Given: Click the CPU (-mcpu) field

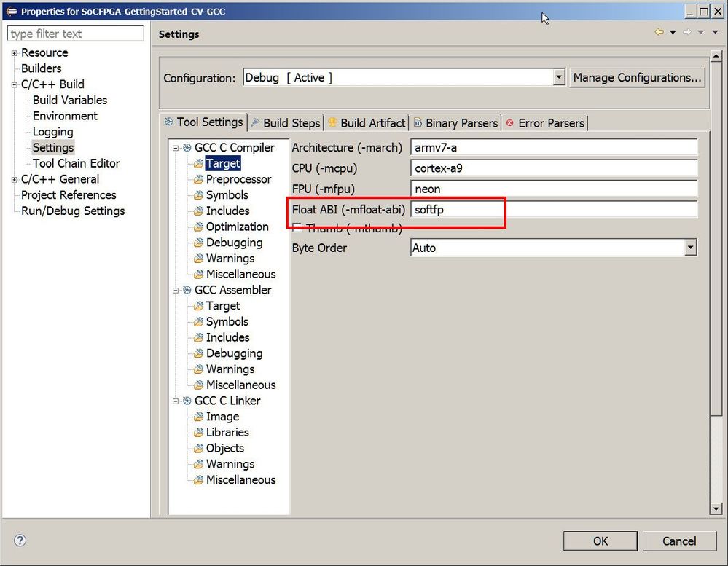Looking at the screenshot, I should (554, 168).
